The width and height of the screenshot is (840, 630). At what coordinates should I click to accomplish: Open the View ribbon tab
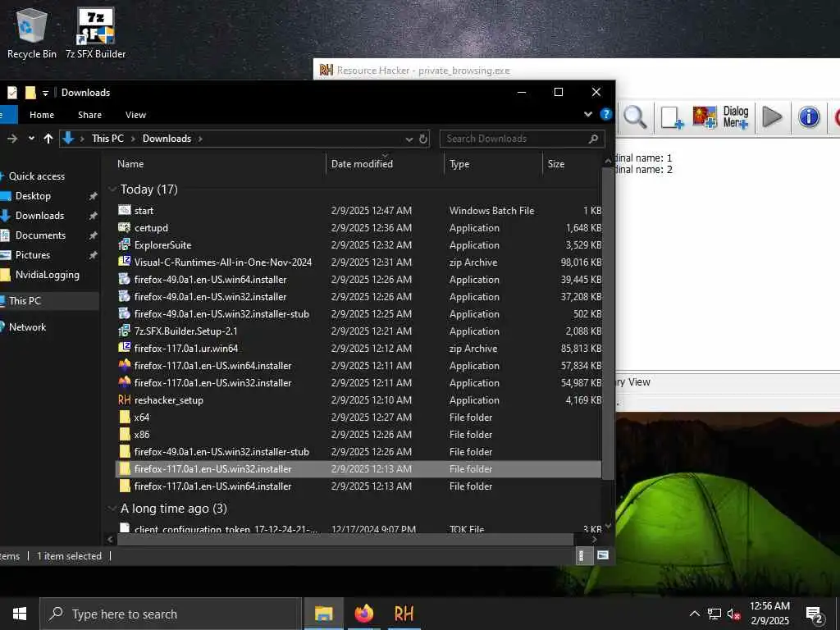[x=135, y=115]
